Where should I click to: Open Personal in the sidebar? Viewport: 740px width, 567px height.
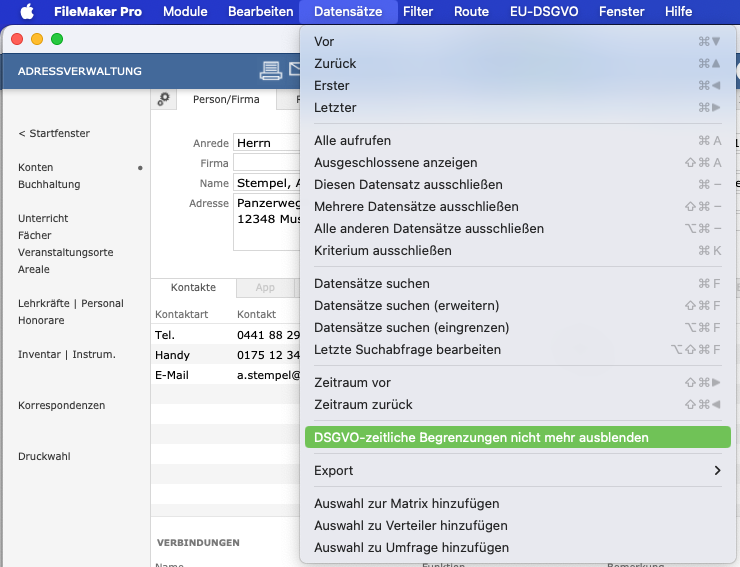[x=102, y=304]
